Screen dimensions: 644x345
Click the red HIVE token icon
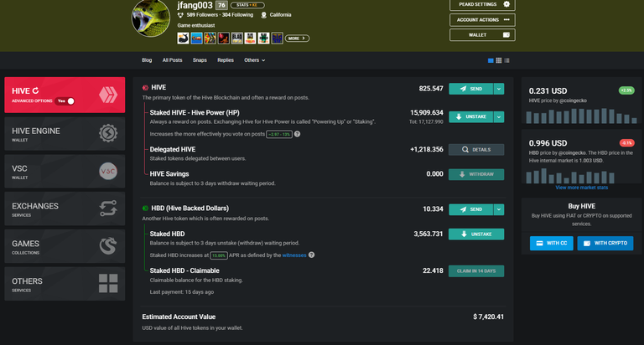click(x=145, y=88)
